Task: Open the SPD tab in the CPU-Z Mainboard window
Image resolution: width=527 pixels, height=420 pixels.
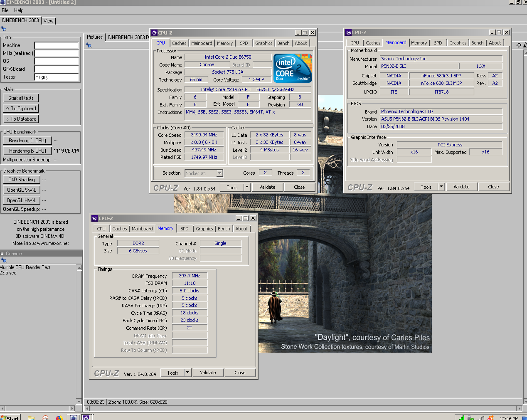Action: point(438,43)
